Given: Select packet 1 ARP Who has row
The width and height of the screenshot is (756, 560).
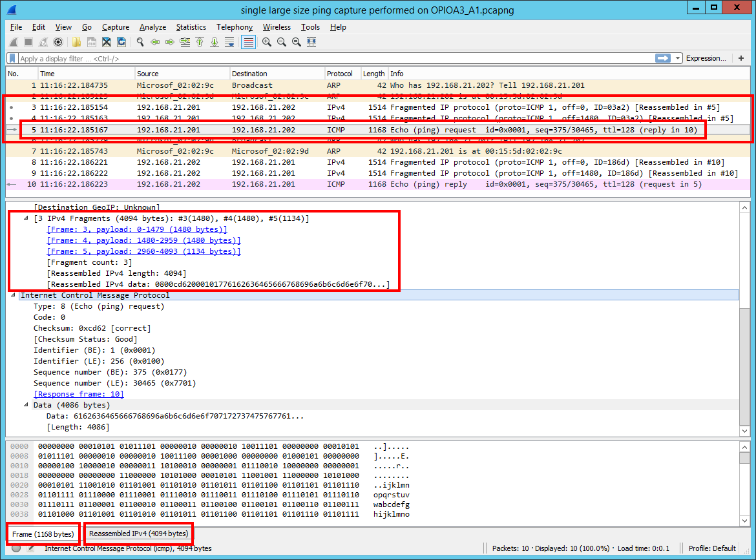Looking at the screenshot, I should [x=378, y=85].
